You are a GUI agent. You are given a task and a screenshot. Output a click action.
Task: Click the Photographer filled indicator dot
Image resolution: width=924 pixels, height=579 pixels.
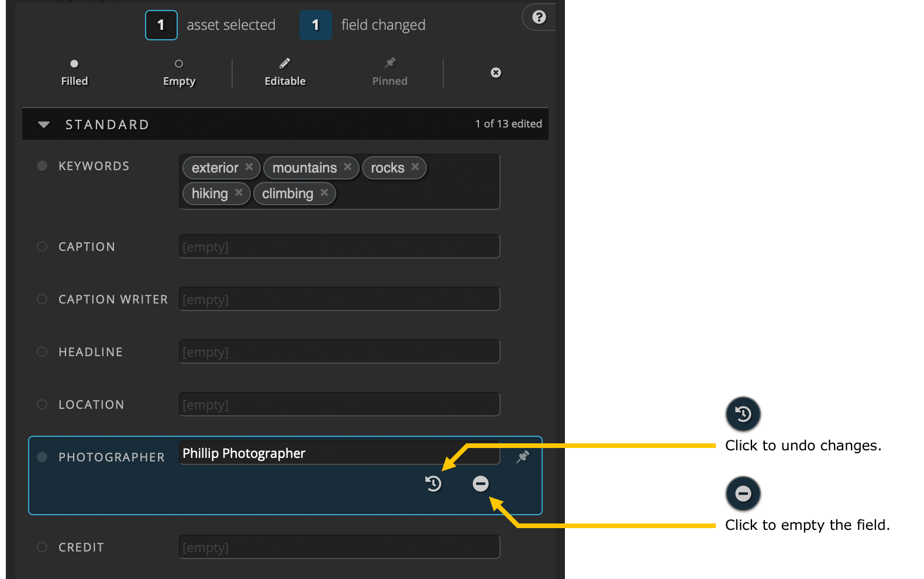[x=42, y=457]
